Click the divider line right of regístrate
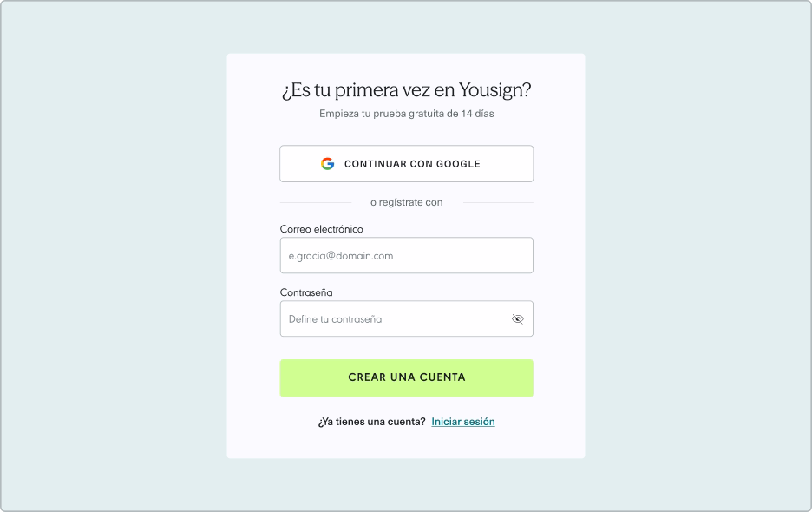The width and height of the screenshot is (812, 512). (498, 202)
